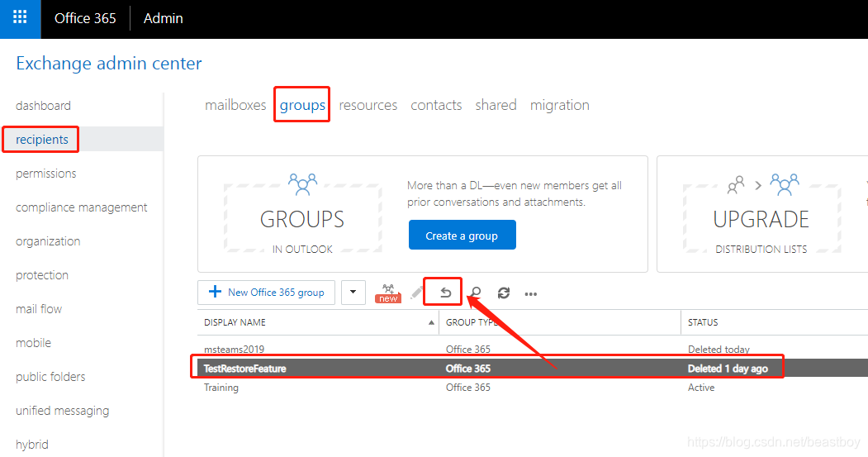Image resolution: width=868 pixels, height=457 pixels.
Task: Click the upgrade distribution groups 'new' icon
Action: click(388, 293)
